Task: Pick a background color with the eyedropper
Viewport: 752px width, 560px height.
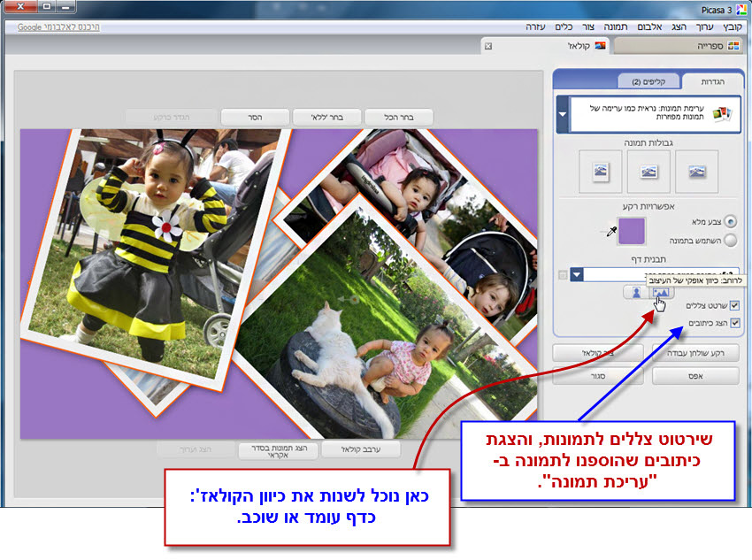Action: pyautogui.click(x=611, y=233)
